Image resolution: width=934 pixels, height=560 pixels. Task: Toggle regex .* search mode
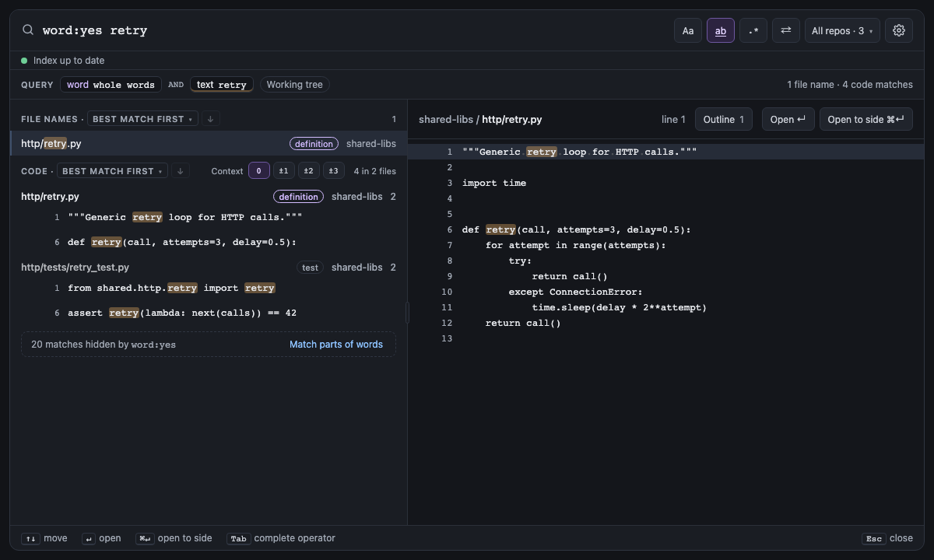point(753,30)
